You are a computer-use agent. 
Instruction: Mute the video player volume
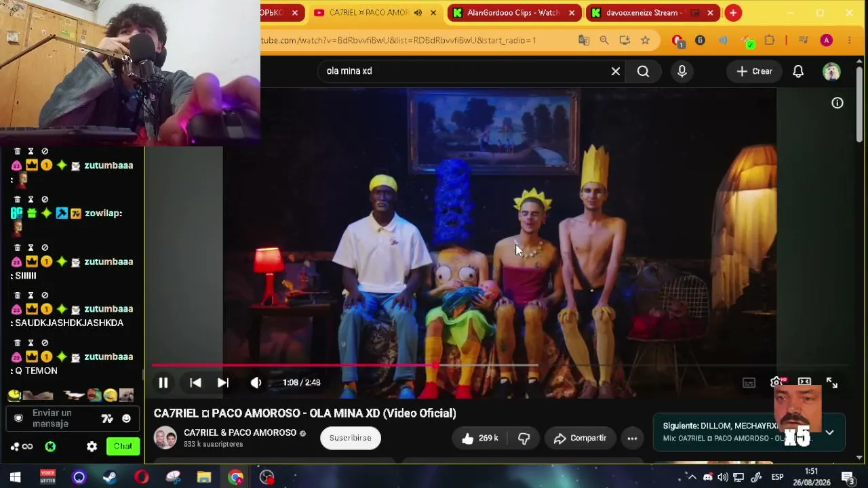coord(256,383)
